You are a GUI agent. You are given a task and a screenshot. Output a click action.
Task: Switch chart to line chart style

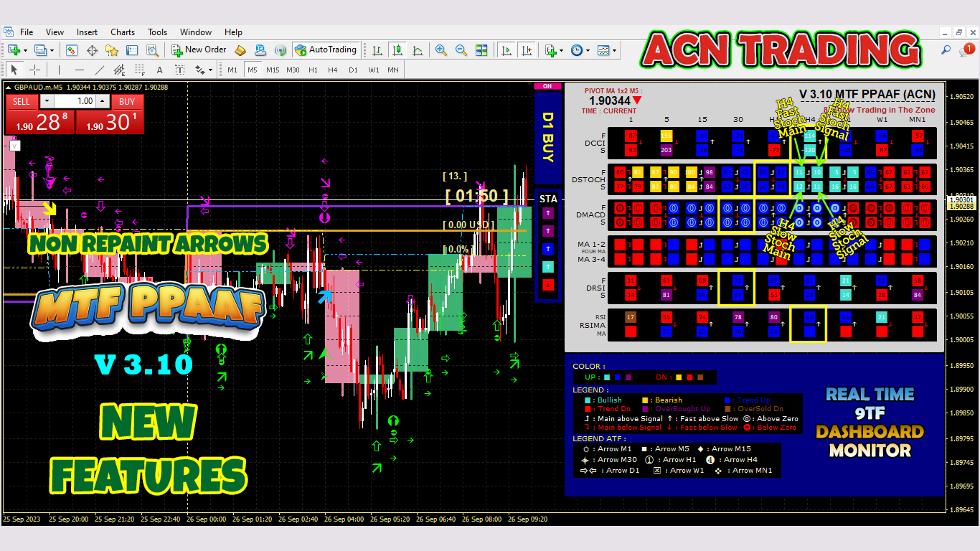(x=417, y=50)
